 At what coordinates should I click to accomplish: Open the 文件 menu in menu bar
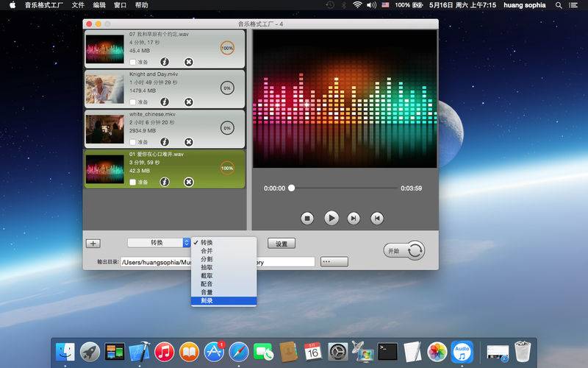(x=78, y=5)
